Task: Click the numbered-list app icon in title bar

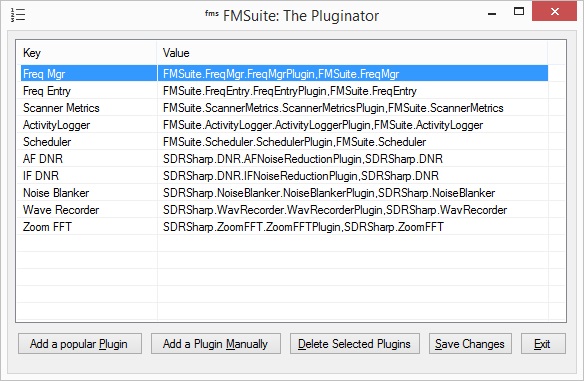Action: pos(18,15)
